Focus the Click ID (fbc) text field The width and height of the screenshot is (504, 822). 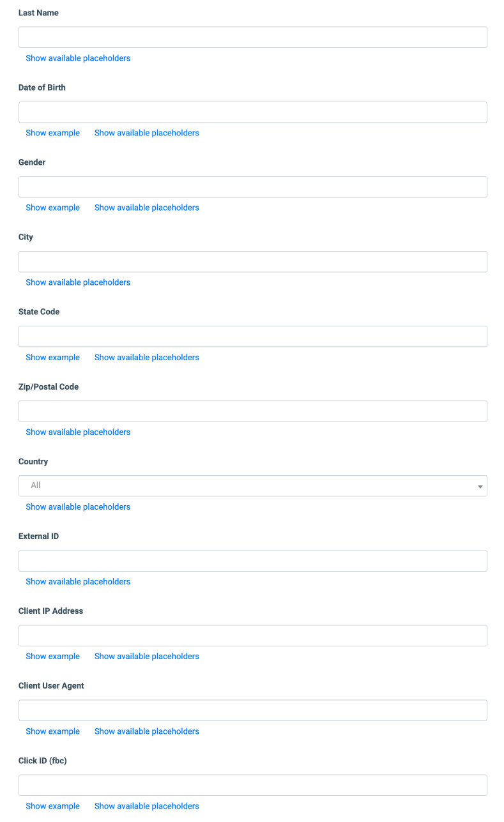(x=253, y=785)
